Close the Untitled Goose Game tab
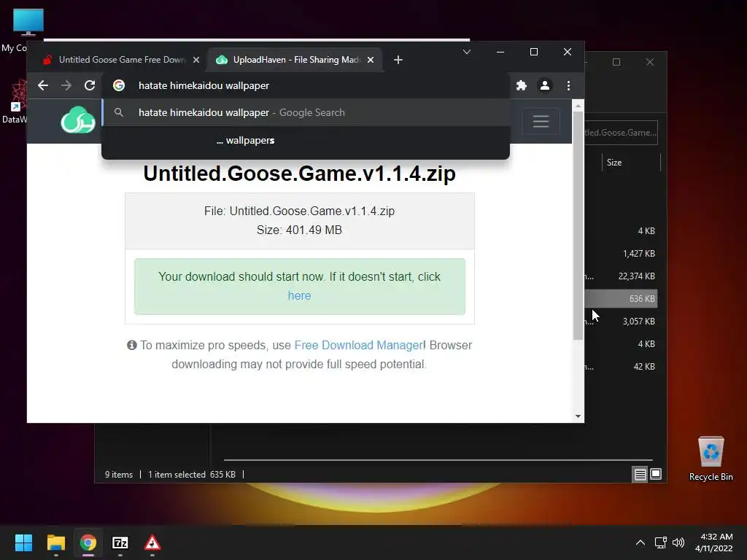 196,60
